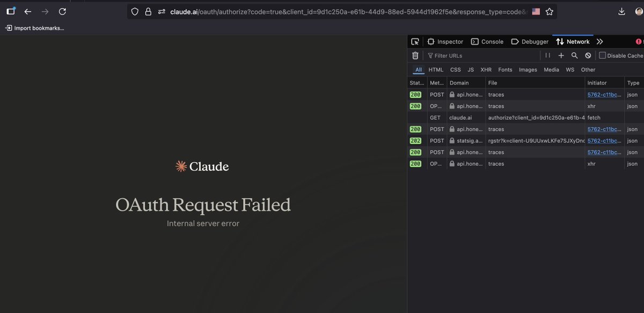
Task: Filter requests by Media
Action: pyautogui.click(x=551, y=69)
